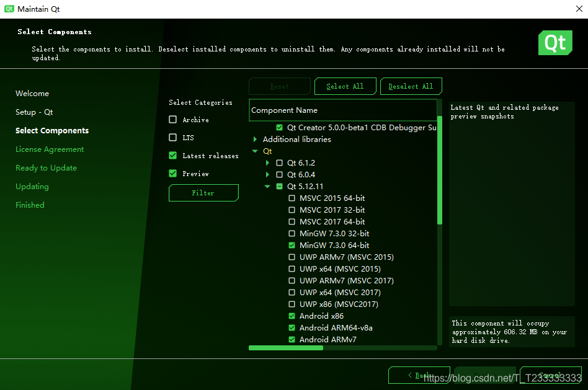
Task: Click the horizontal scrollbar under component list
Action: (286, 348)
